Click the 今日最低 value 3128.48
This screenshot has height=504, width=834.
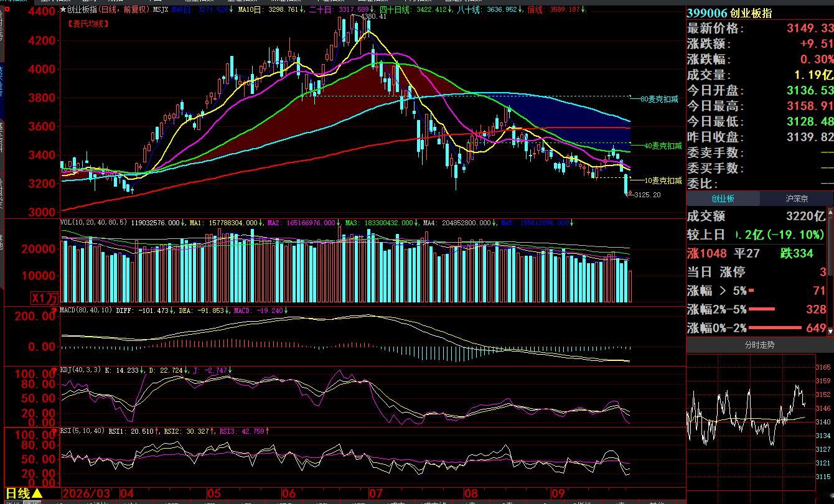pyautogui.click(x=810, y=121)
